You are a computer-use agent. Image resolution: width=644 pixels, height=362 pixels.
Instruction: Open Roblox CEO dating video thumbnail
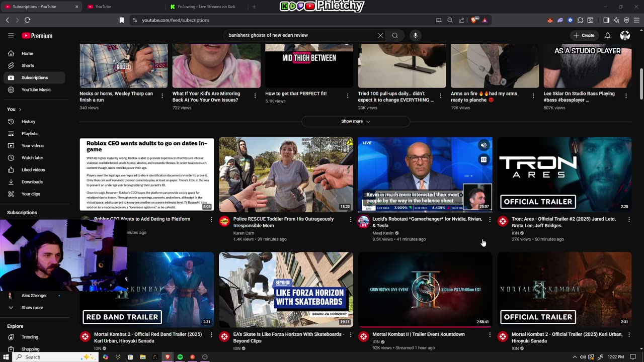pyautogui.click(x=147, y=174)
